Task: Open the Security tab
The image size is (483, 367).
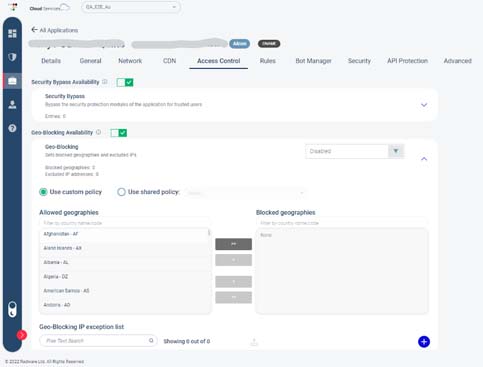Action: 359,61
